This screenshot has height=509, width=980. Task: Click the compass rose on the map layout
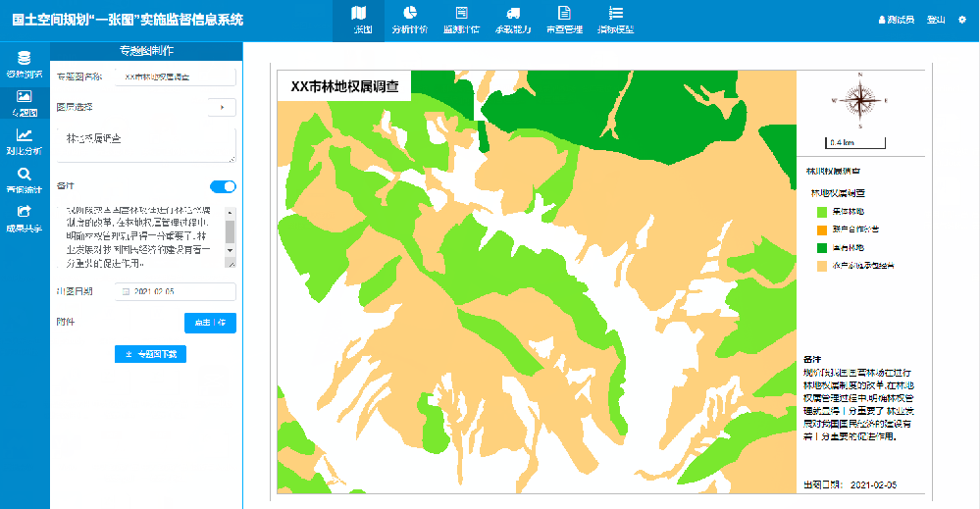860,100
